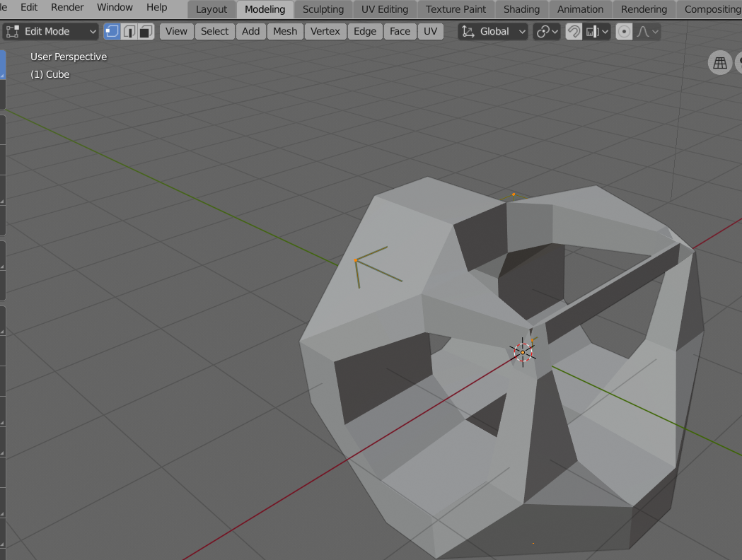742x560 pixels.
Task: Switch to the Sculpting workspace tab
Action: [x=323, y=9]
